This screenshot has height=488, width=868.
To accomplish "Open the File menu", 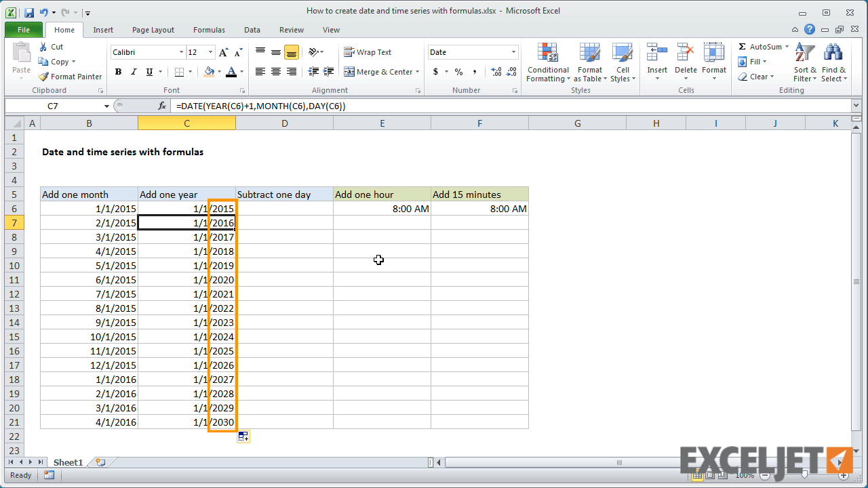I will click(x=23, y=30).
